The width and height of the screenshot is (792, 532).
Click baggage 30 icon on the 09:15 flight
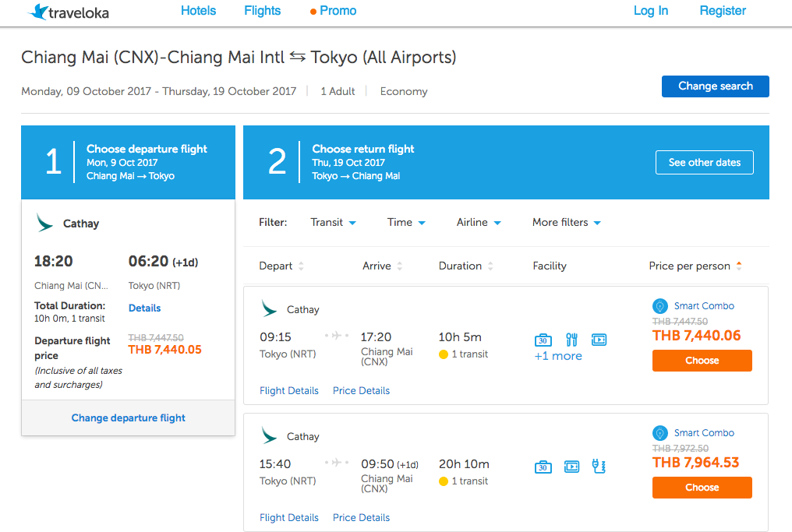click(x=543, y=340)
